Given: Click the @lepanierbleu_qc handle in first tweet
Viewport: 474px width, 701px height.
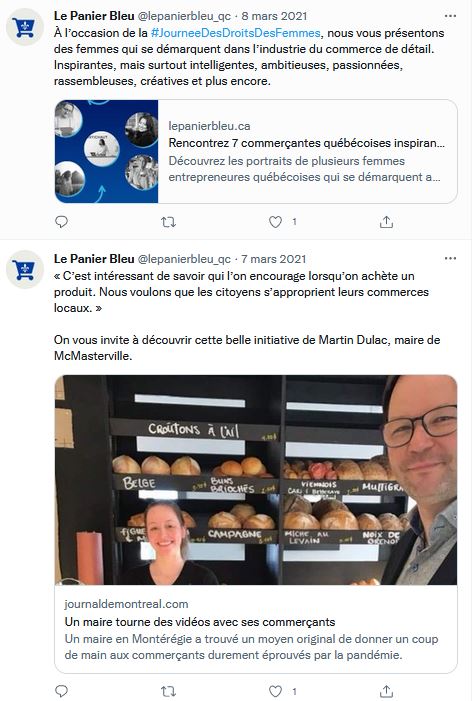Looking at the screenshot, I should (184, 16).
